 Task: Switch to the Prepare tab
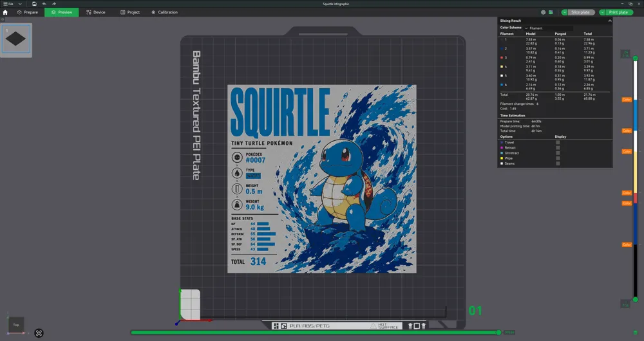point(28,12)
